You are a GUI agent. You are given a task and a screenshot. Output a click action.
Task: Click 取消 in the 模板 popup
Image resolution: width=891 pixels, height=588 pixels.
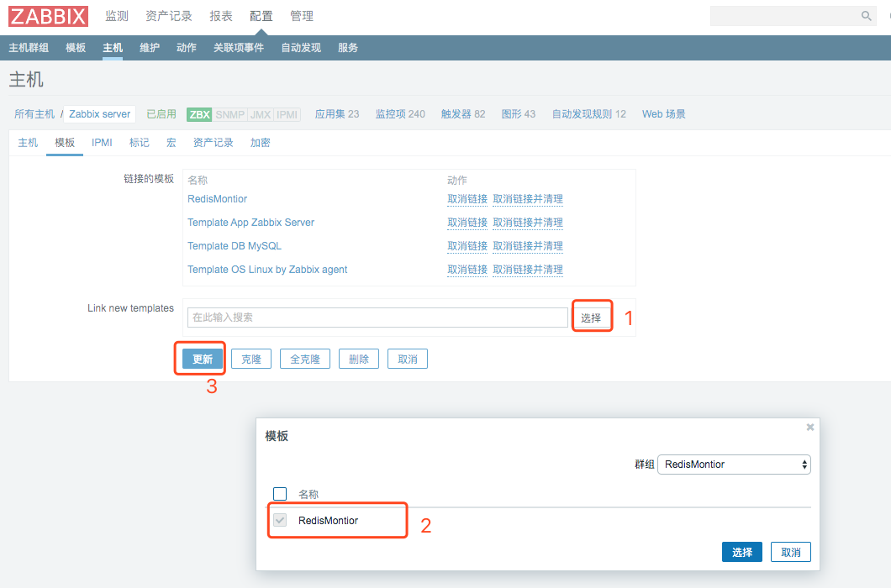(791, 552)
